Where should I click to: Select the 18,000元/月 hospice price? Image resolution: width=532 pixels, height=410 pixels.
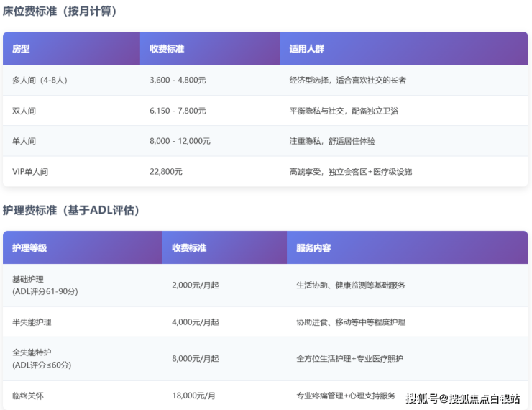(x=193, y=396)
